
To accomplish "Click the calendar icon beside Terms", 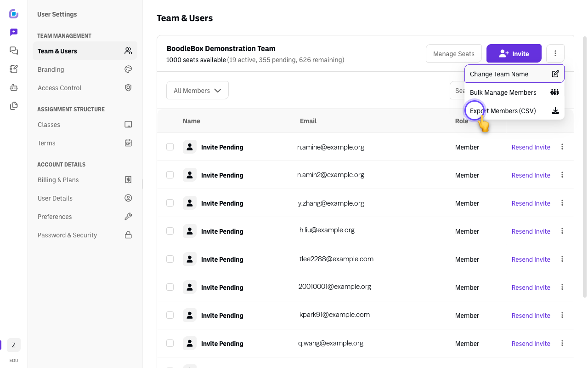I will (128, 143).
